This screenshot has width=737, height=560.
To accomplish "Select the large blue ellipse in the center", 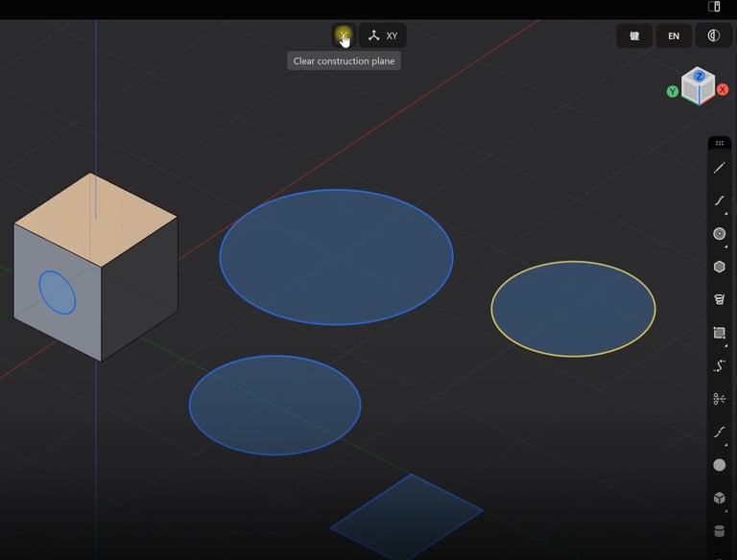I will (336, 257).
